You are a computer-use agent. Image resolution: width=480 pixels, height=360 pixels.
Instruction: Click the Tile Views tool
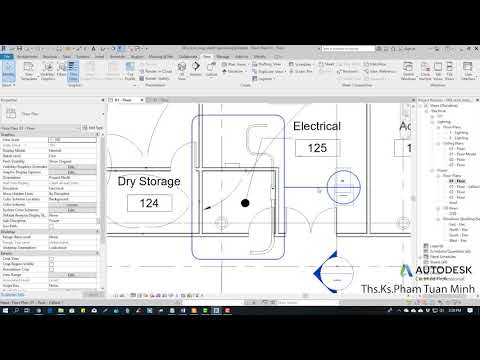click(450, 71)
